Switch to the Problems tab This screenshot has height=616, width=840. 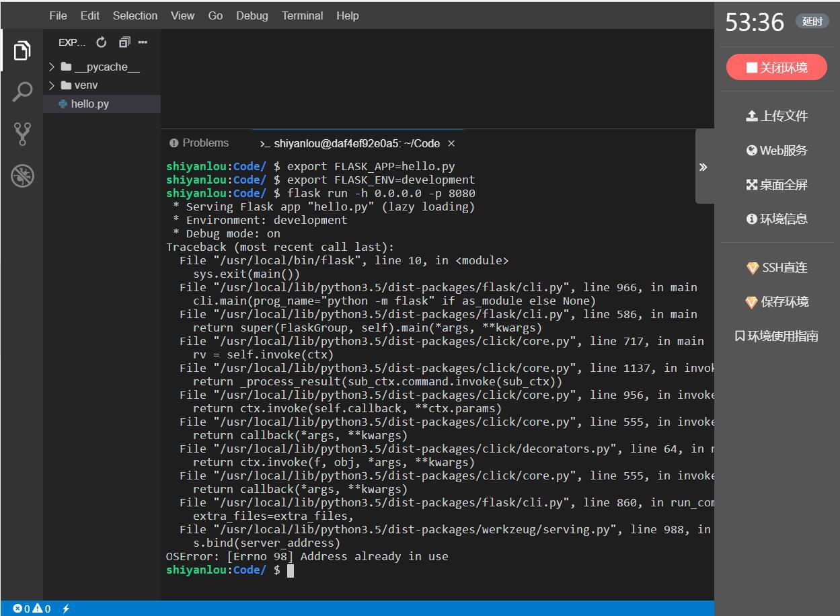coord(199,143)
